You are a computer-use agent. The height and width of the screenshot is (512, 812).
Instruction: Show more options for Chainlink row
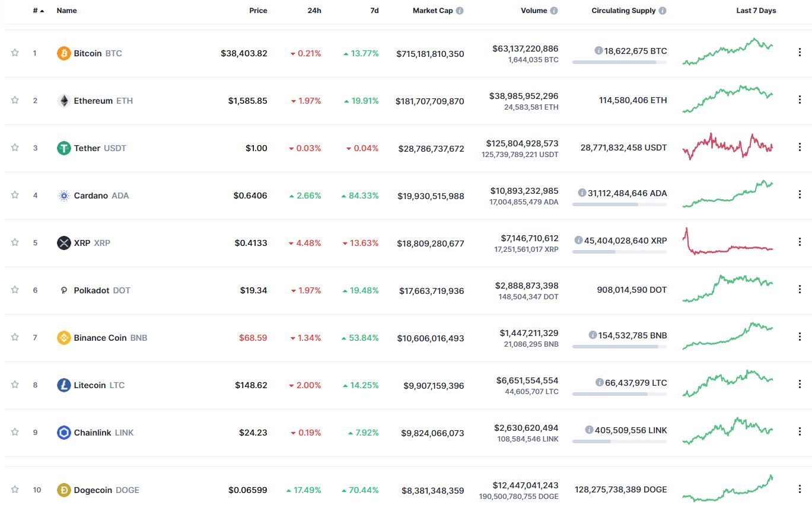800,432
